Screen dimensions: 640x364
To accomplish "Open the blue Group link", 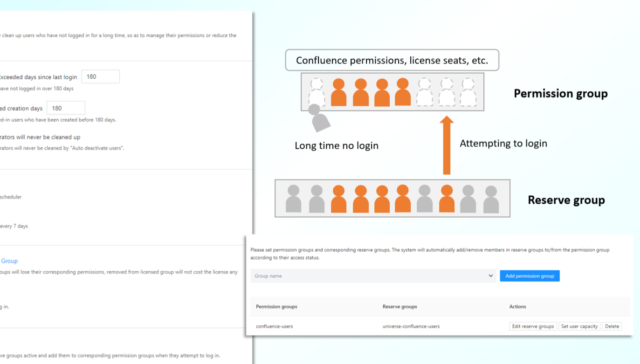I will [9, 261].
